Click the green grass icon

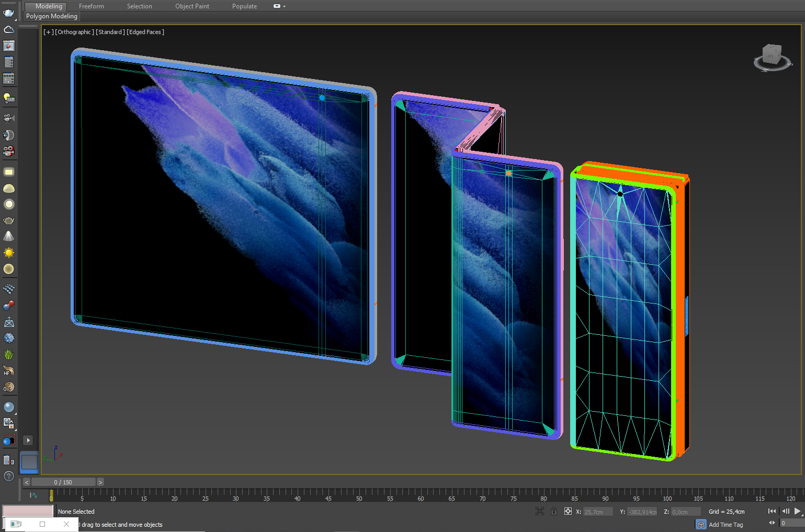coord(8,354)
